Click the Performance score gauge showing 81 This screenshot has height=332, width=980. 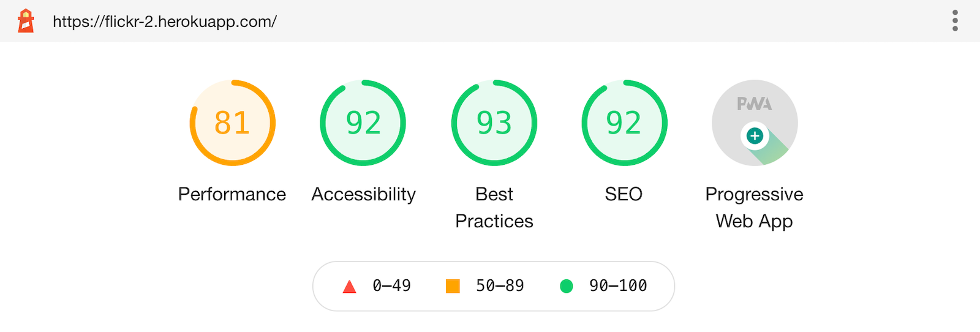pyautogui.click(x=232, y=123)
